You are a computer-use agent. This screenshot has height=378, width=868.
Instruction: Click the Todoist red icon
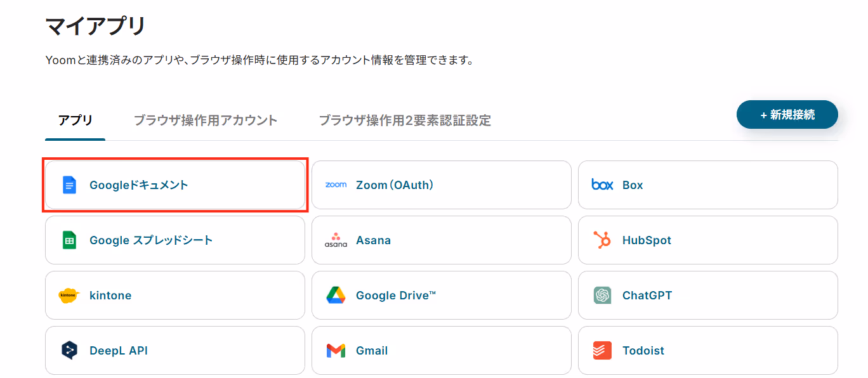602,351
